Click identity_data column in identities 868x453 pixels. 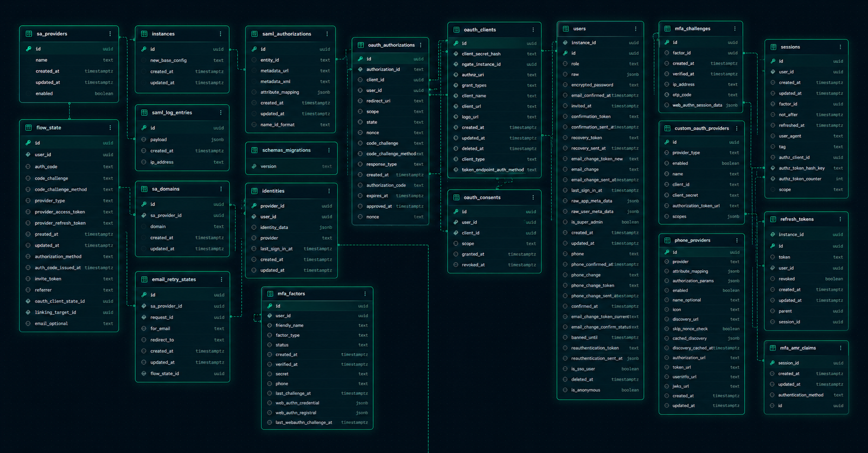[291, 227]
